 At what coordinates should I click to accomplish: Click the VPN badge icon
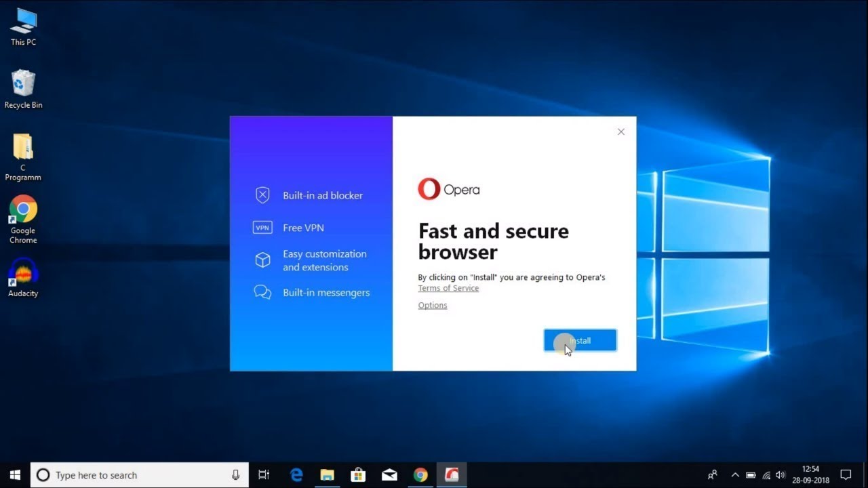[262, 228]
